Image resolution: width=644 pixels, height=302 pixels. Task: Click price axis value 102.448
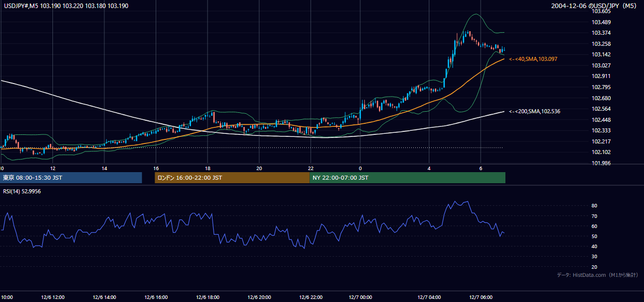pos(601,120)
